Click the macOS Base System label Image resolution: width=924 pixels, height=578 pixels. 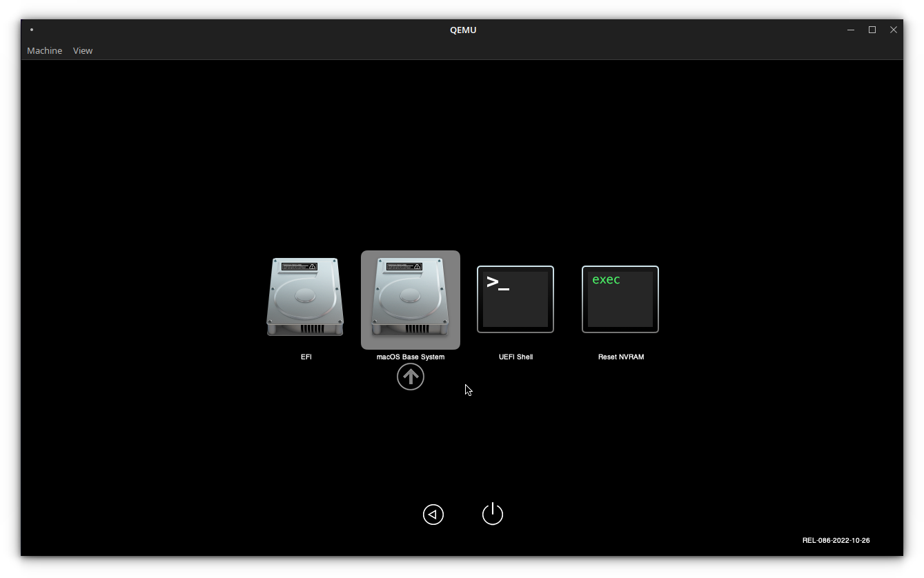(x=410, y=357)
